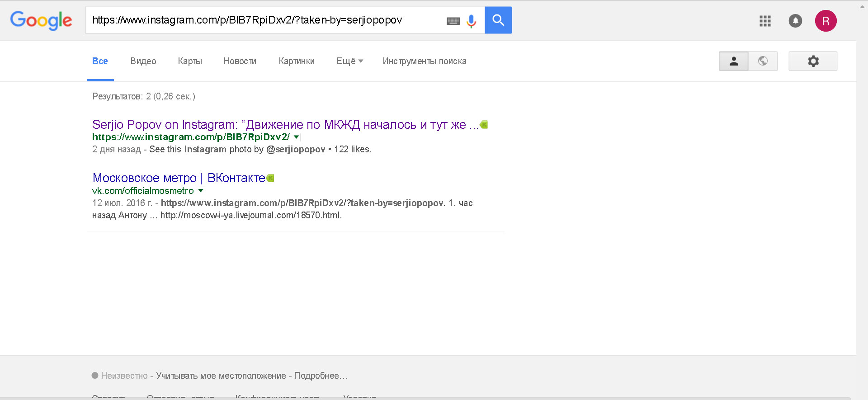Click the Неизвестно location status
This screenshot has width=868, height=400.
[124, 376]
